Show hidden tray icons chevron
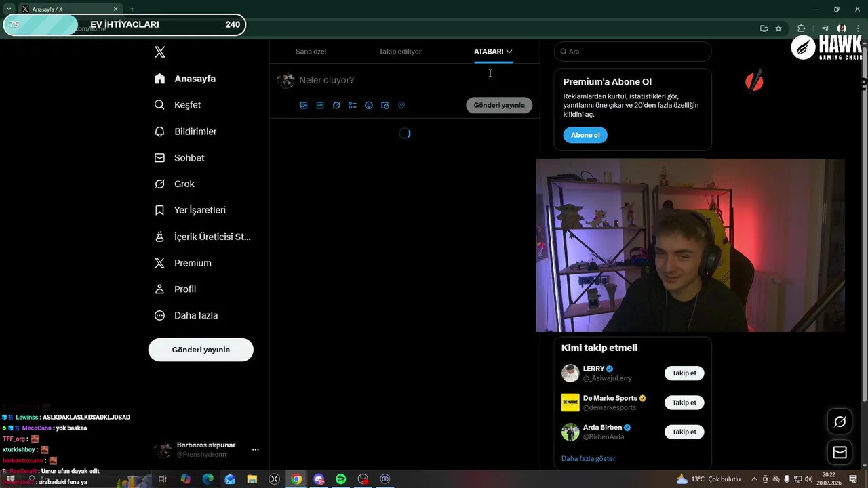The image size is (868, 488). click(x=754, y=479)
